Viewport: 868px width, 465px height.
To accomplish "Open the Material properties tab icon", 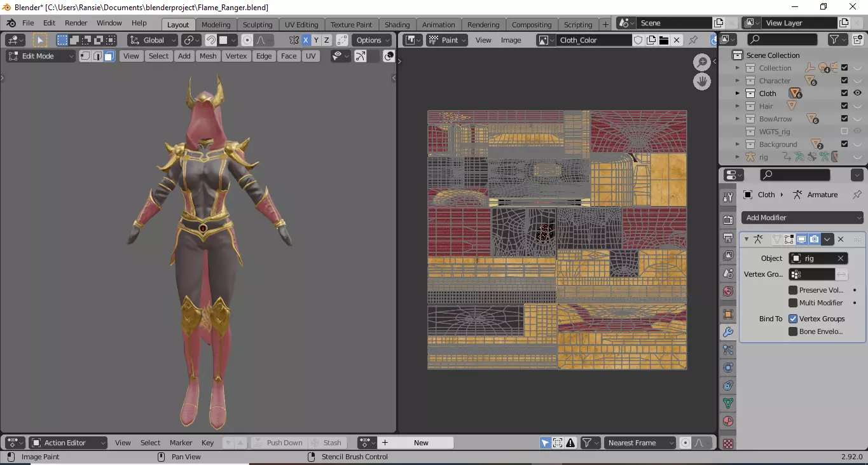I will tap(728, 421).
